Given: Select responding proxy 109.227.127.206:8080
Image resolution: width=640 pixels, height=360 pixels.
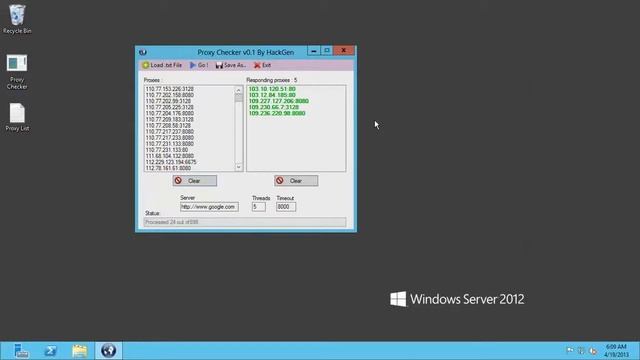Looking at the screenshot, I should coord(278,101).
